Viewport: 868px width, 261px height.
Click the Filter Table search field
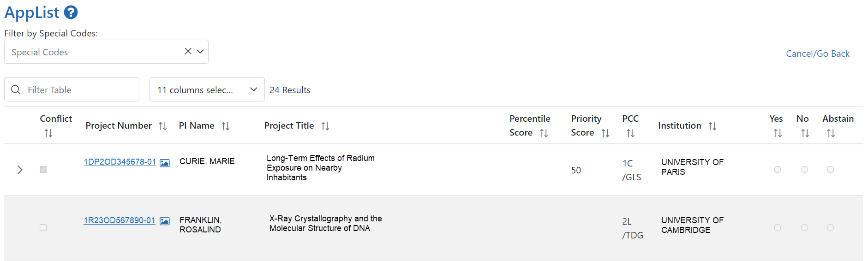[x=72, y=89]
